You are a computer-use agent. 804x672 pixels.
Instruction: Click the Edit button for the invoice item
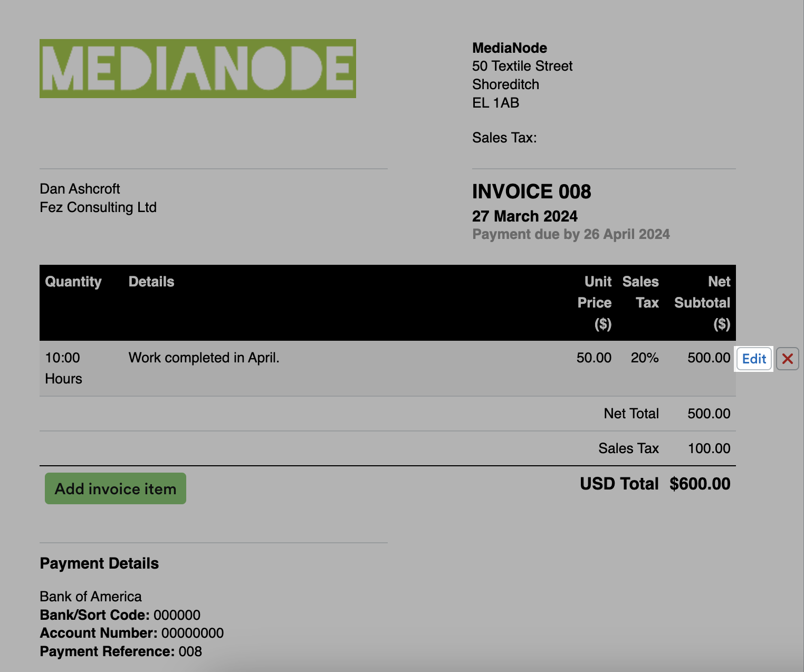754,359
